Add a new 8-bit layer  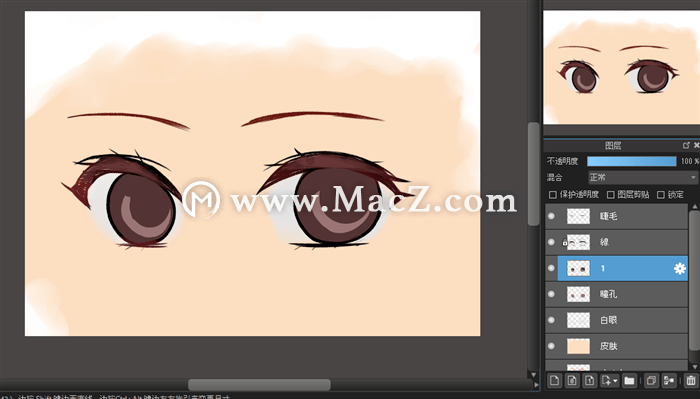coord(572,381)
